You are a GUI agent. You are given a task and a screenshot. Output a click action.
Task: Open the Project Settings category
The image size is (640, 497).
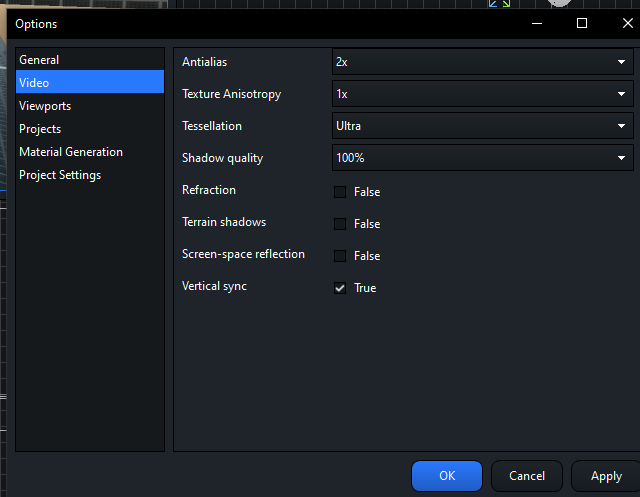(x=60, y=175)
